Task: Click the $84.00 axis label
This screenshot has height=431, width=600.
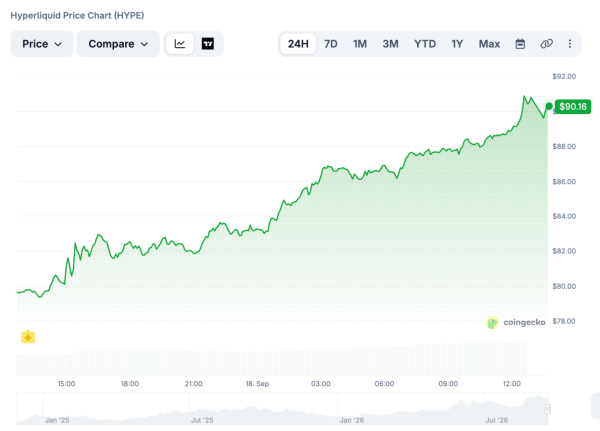Action: click(564, 216)
